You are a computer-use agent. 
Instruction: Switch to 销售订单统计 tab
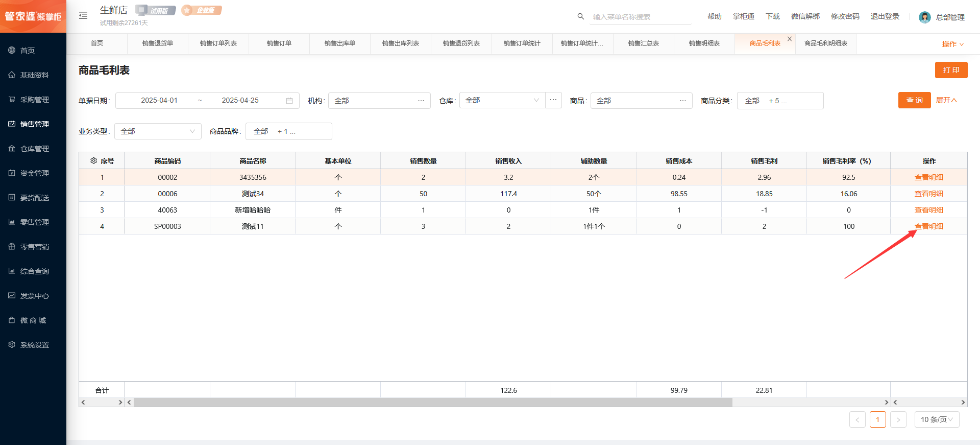pyautogui.click(x=522, y=43)
